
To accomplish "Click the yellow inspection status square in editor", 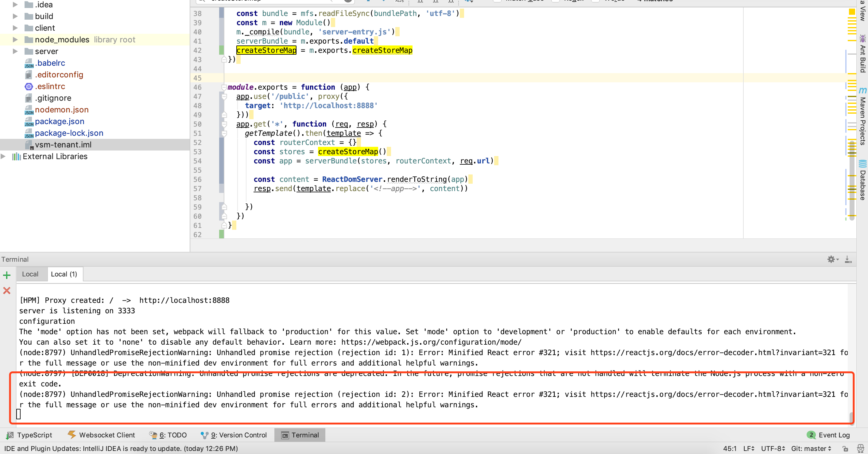I will (851, 12).
